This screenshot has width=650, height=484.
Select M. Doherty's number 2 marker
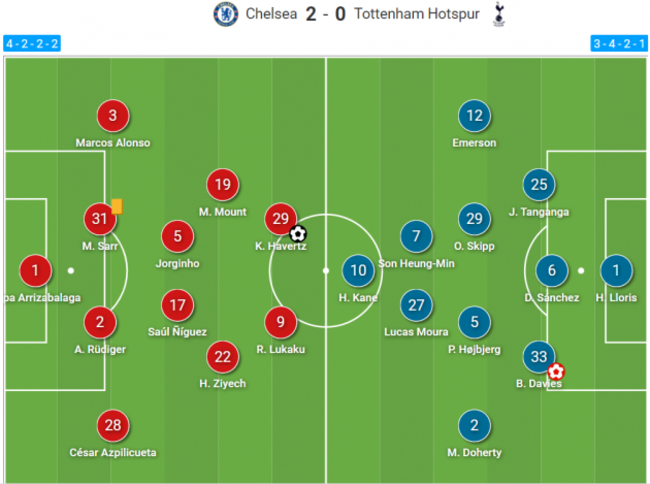pyautogui.click(x=474, y=425)
